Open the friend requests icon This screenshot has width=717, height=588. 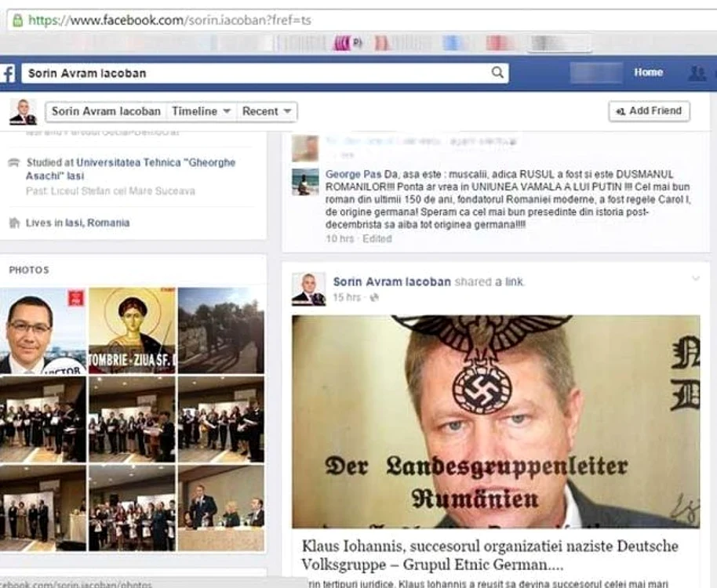[x=697, y=73]
